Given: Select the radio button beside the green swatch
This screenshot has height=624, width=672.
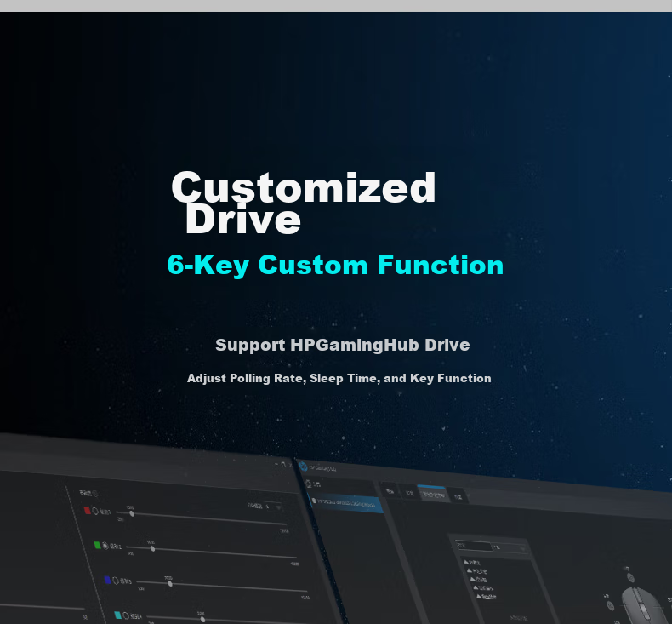Looking at the screenshot, I should pos(105,546).
